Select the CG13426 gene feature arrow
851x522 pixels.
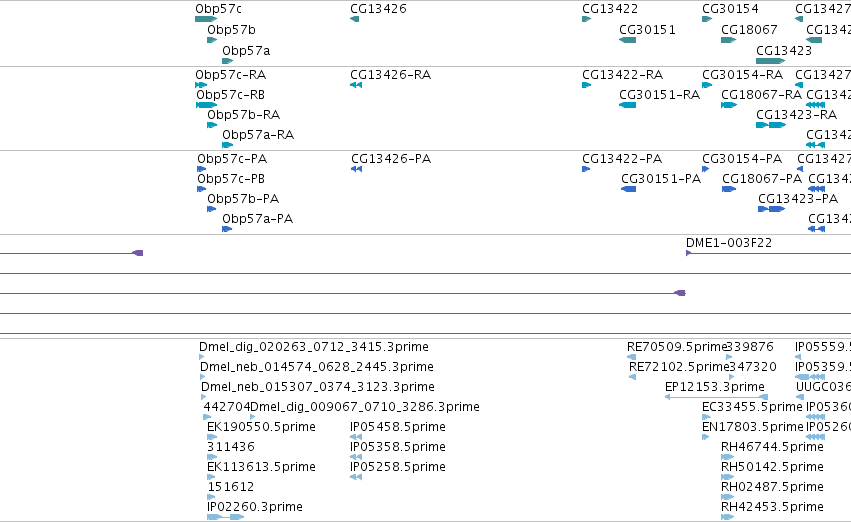(354, 19)
